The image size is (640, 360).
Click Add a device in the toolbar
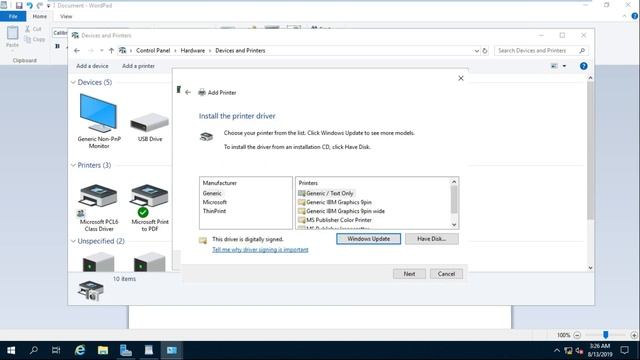[92, 66]
